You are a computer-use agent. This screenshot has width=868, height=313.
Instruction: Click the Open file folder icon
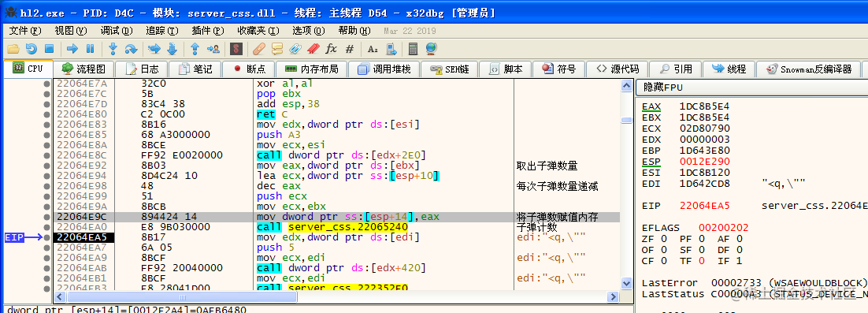click(x=13, y=49)
